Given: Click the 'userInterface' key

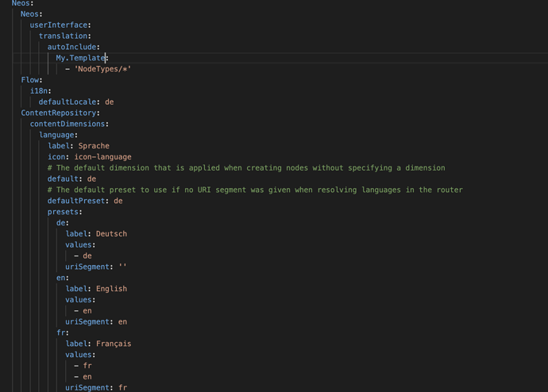Looking at the screenshot, I should coord(58,25).
